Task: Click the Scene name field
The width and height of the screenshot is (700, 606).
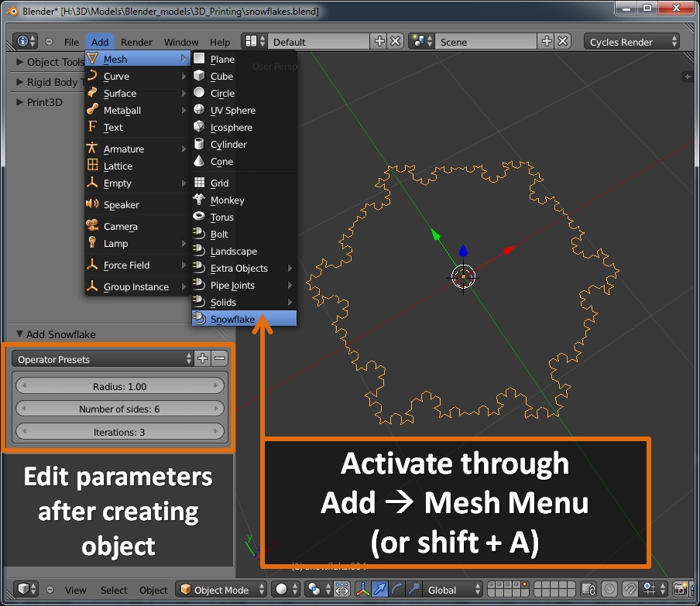Action: (x=486, y=42)
